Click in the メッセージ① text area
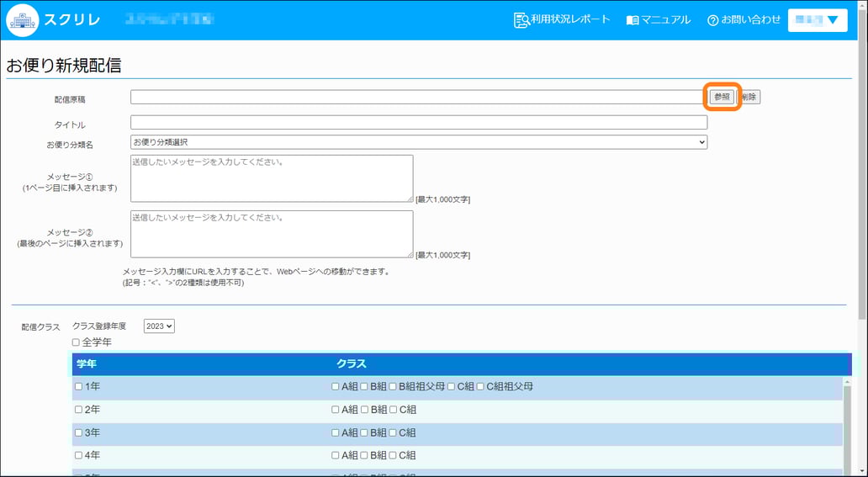868x477 pixels. point(271,178)
